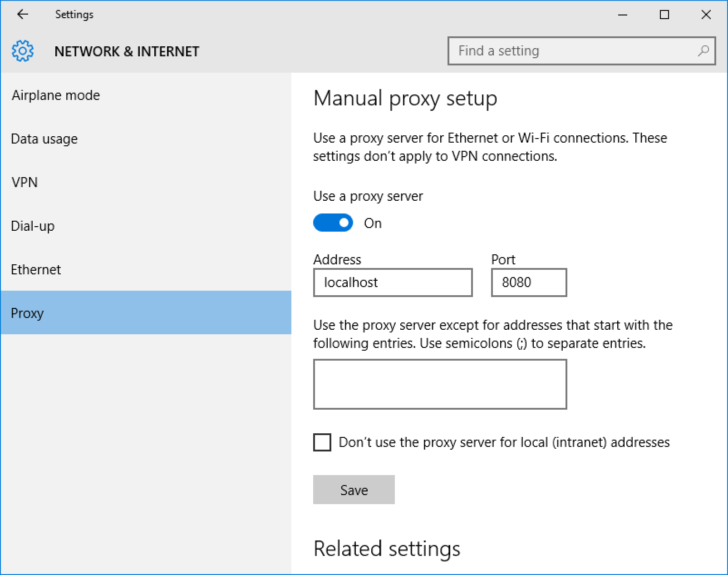Select Proxy in the sidebar
Viewport: 728px width, 575px height.
146,313
